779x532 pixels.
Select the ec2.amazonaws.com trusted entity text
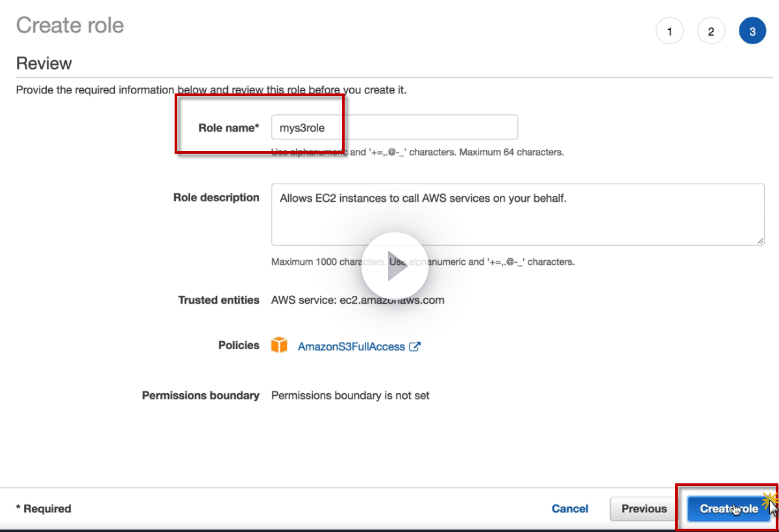click(392, 300)
